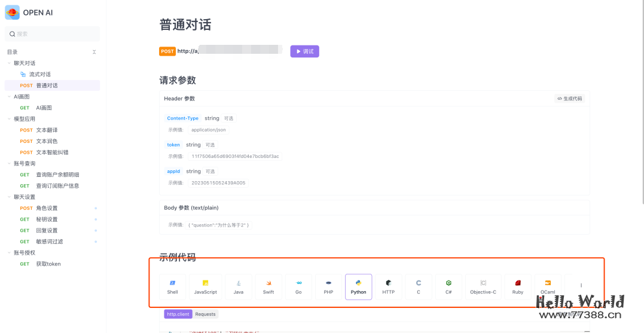
Task: Collapse the AI画图 section
Action: [10, 96]
